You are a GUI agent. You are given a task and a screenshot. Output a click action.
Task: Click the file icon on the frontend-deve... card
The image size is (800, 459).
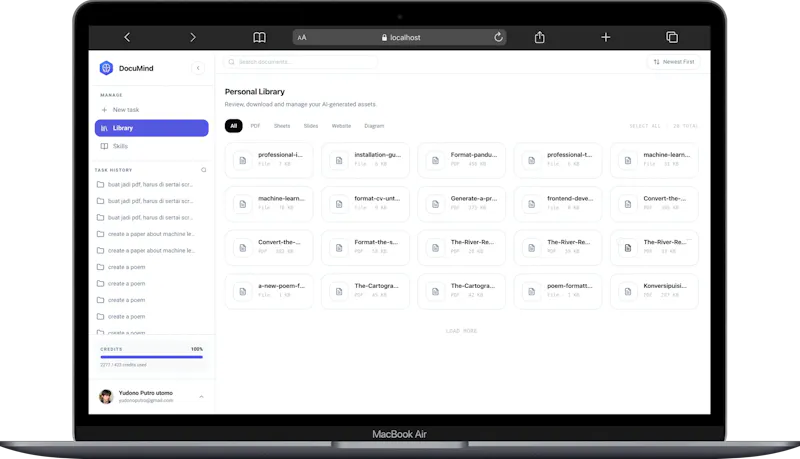(x=532, y=204)
